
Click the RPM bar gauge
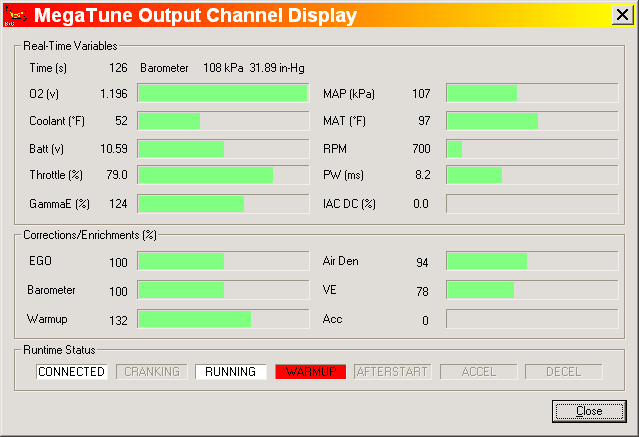(532, 149)
